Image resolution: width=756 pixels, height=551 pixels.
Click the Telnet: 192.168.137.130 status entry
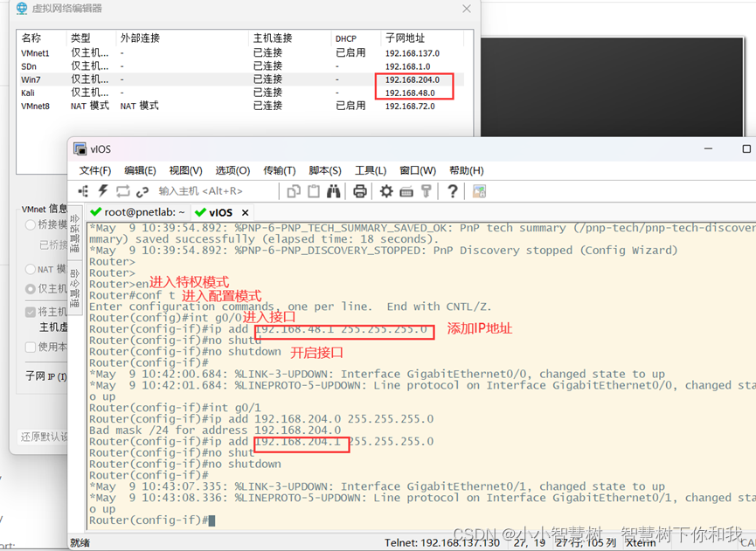(x=442, y=543)
